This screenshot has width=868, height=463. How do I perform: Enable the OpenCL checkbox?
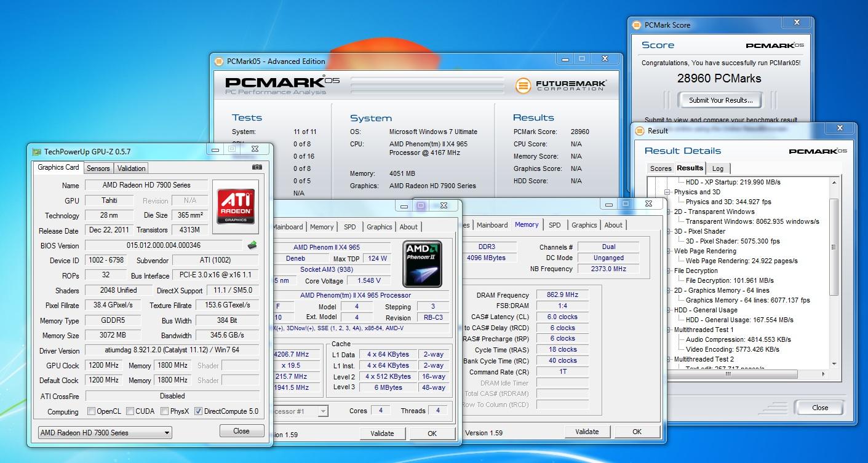click(x=91, y=411)
